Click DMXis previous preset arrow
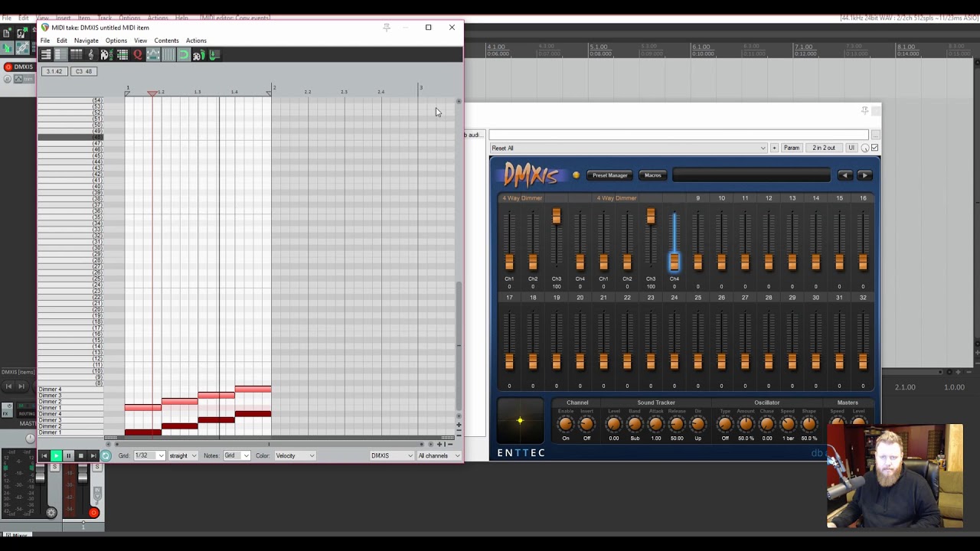The image size is (980, 551). (x=844, y=175)
